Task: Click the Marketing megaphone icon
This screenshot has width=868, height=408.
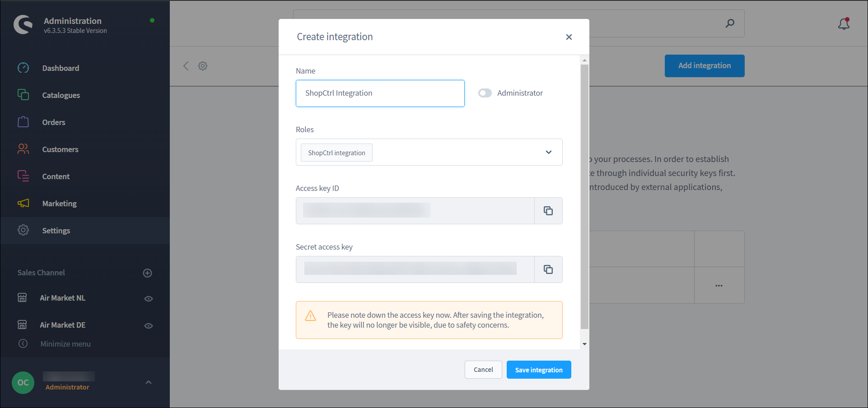Action: point(23,203)
